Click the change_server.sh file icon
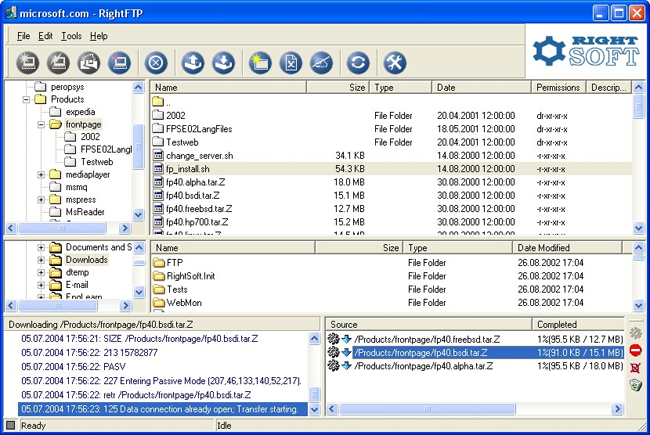This screenshot has width=650, height=435. (158, 156)
